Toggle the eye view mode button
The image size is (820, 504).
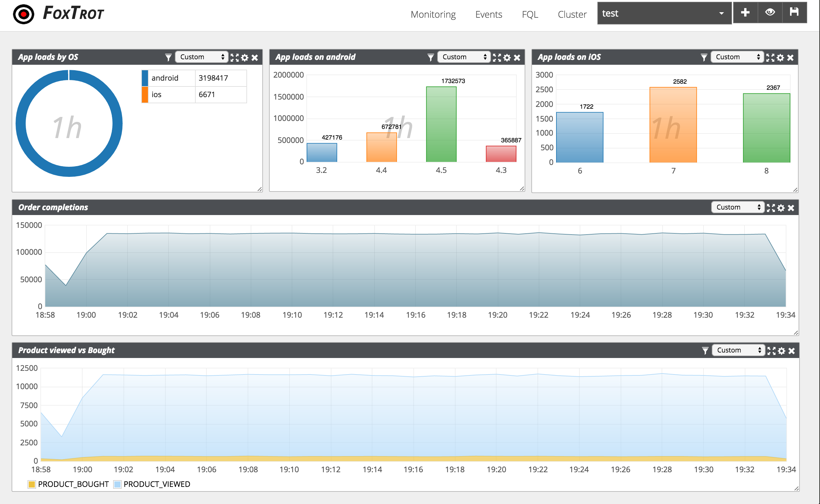770,13
